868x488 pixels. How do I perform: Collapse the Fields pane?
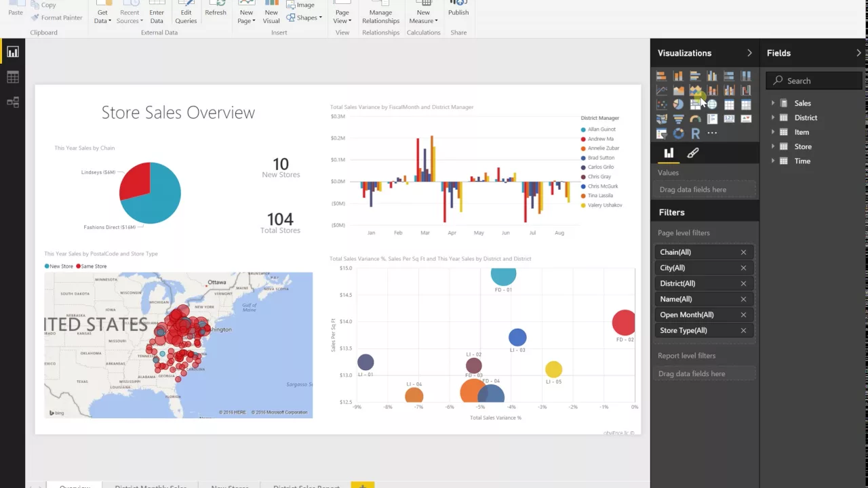coord(859,53)
